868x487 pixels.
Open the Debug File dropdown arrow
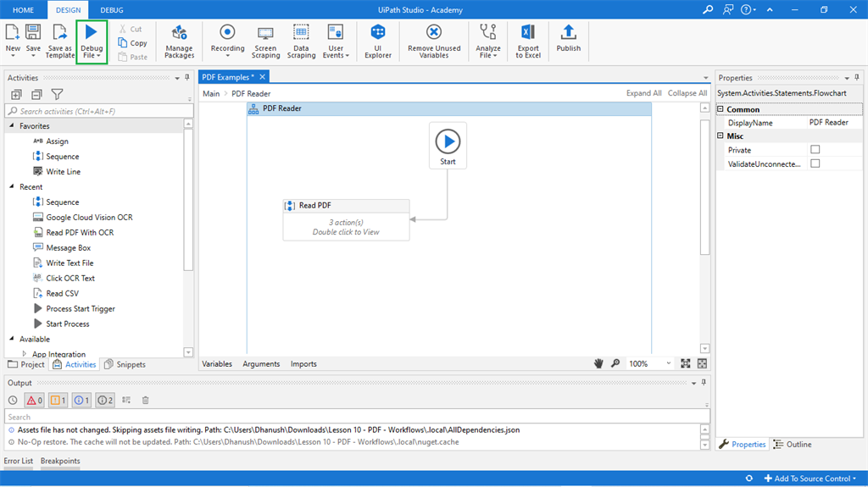[98, 56]
